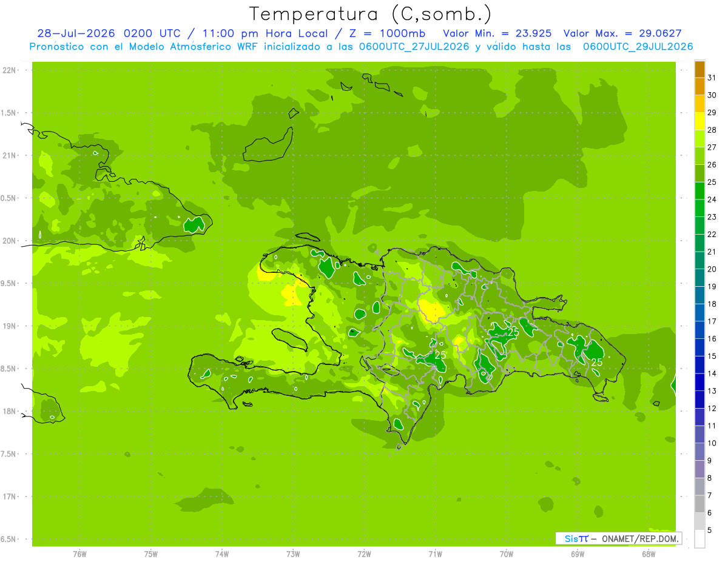Click the "29" label on the color scale
Screen dimensions: 728x562
(712, 112)
